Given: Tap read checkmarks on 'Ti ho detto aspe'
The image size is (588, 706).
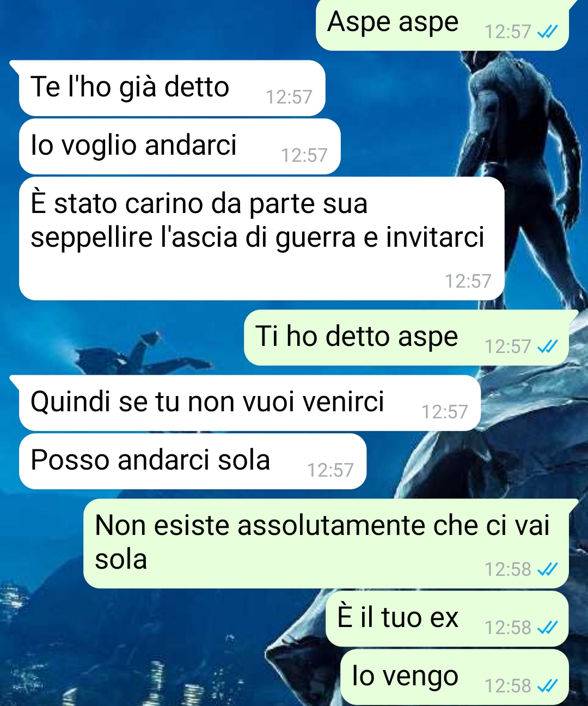Looking at the screenshot, I should tap(547, 346).
